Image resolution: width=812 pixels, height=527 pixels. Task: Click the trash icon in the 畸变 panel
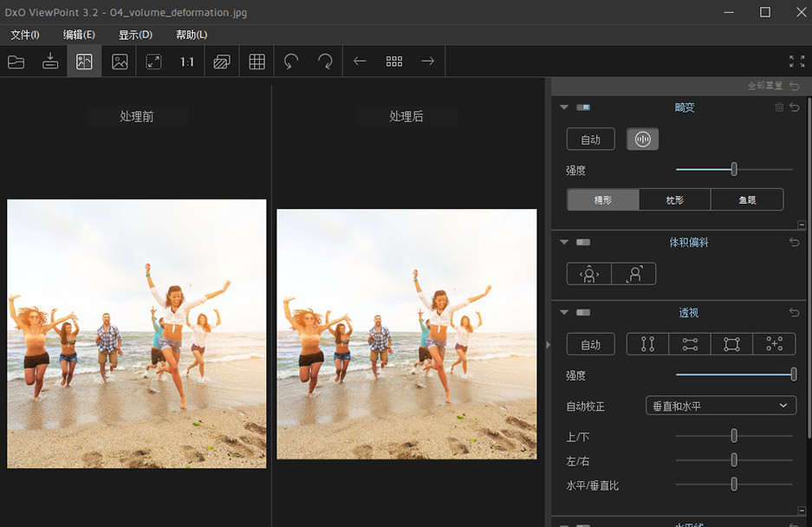pos(779,107)
